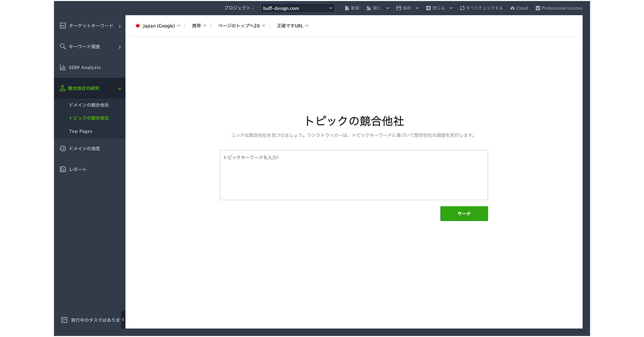Click the 新規 new file icon
Viewport: 644px width, 337px height.
pos(347,8)
